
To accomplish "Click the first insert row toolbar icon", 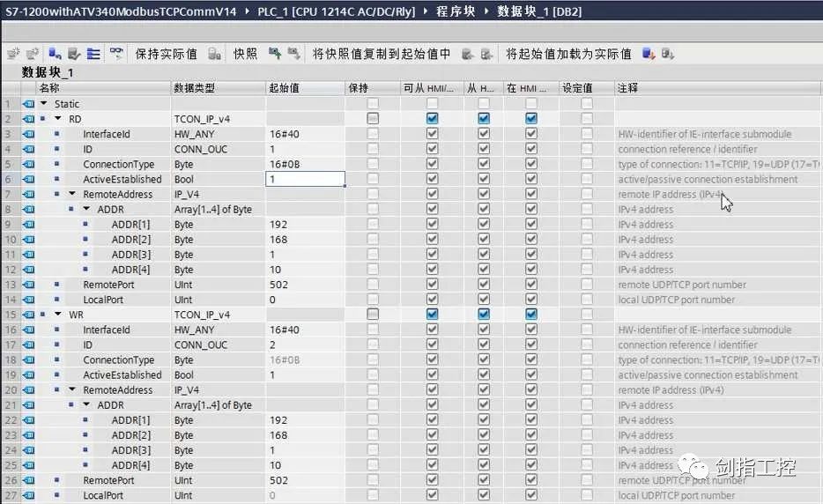I will click(x=12, y=54).
